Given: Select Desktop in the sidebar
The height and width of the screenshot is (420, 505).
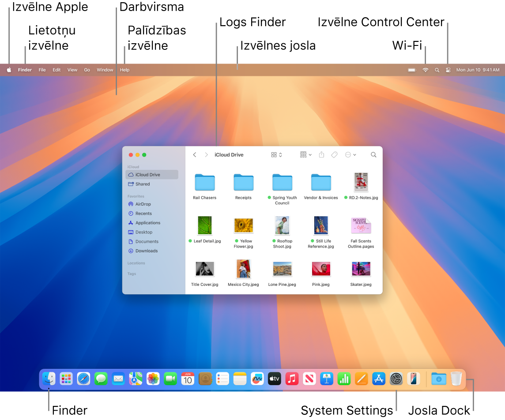Looking at the screenshot, I should click(x=152, y=232).
